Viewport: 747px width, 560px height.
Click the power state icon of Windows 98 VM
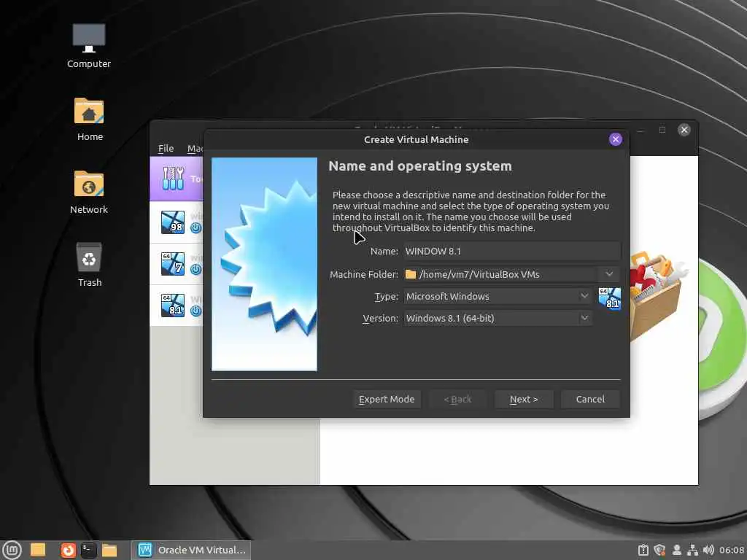tap(196, 227)
